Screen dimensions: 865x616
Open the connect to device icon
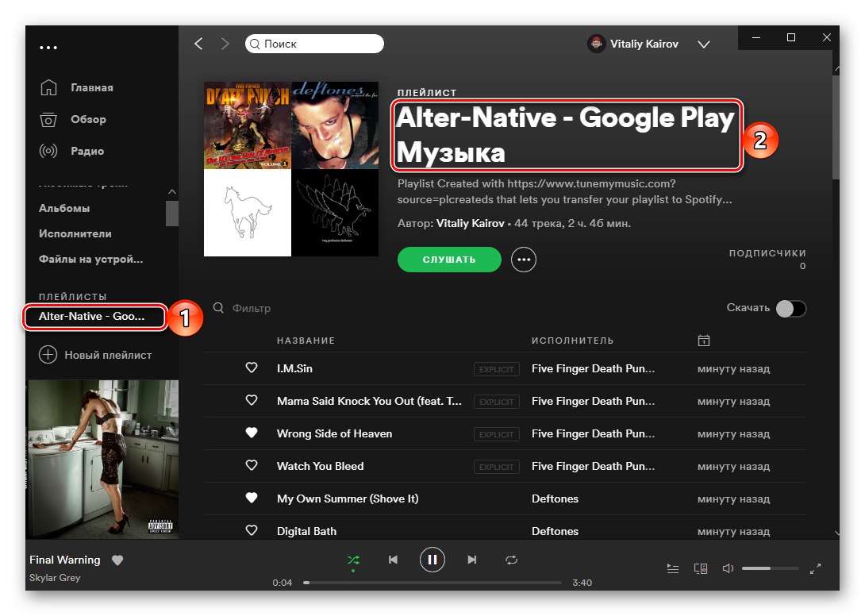click(x=701, y=568)
